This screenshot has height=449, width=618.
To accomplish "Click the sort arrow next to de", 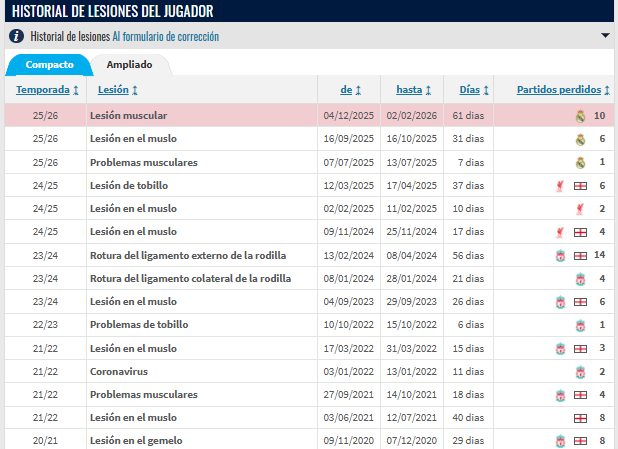I will pos(358,90).
